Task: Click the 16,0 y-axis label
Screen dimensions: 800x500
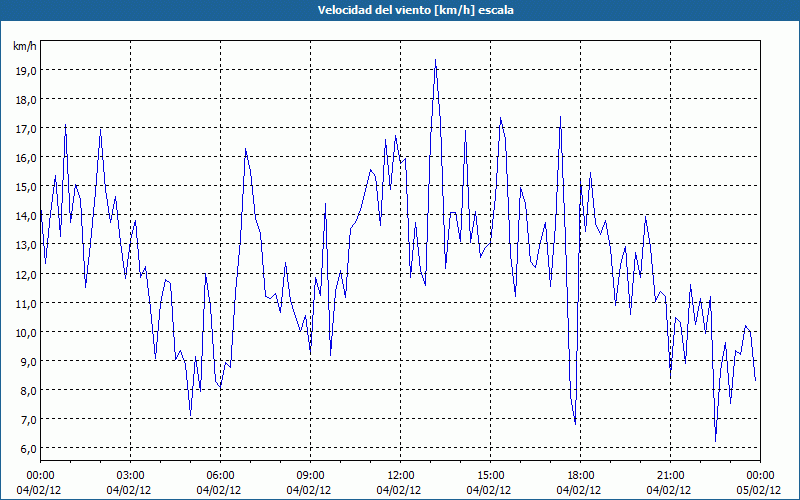Action: click(26, 158)
